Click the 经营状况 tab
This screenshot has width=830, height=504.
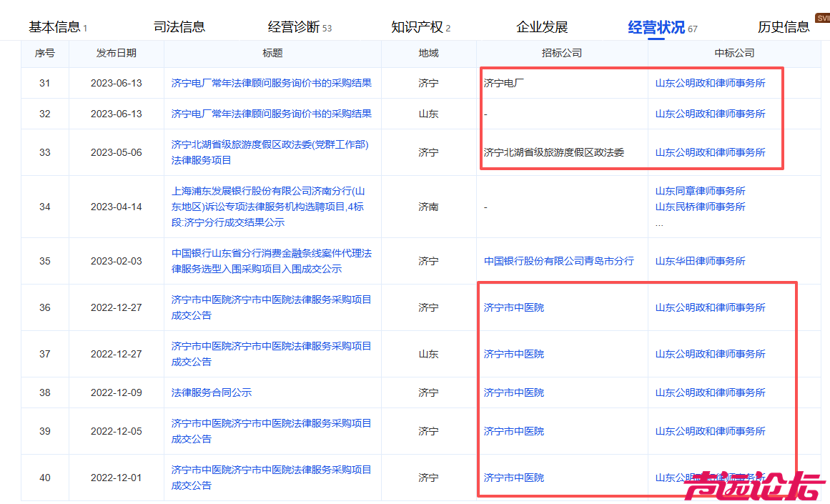click(656, 27)
